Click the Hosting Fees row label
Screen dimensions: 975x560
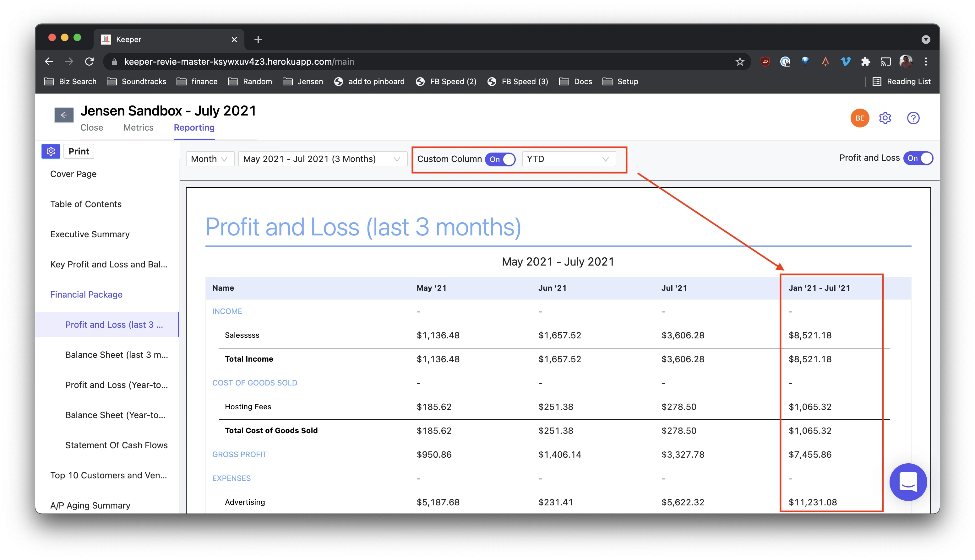click(248, 407)
